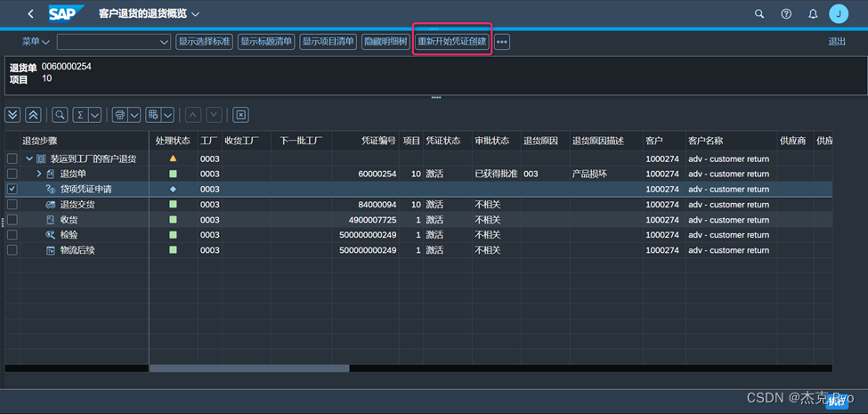
Task: Click document number 60000254
Action: pos(377,174)
